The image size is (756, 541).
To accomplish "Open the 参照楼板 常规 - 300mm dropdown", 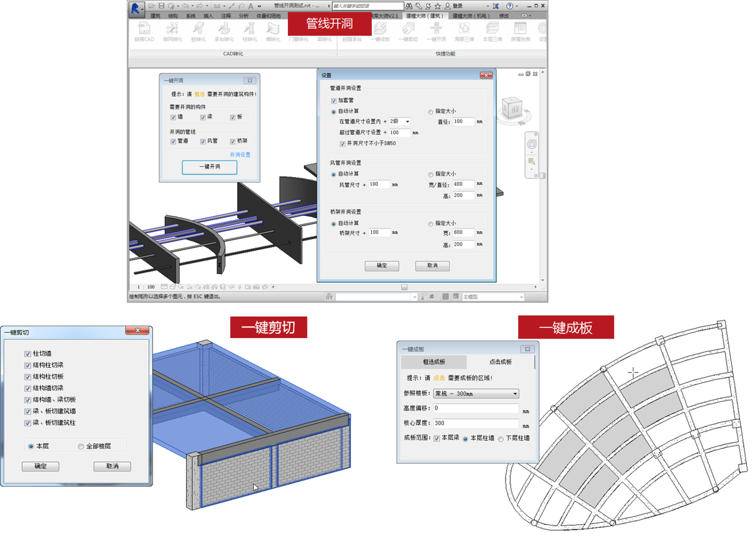I will click(x=476, y=394).
